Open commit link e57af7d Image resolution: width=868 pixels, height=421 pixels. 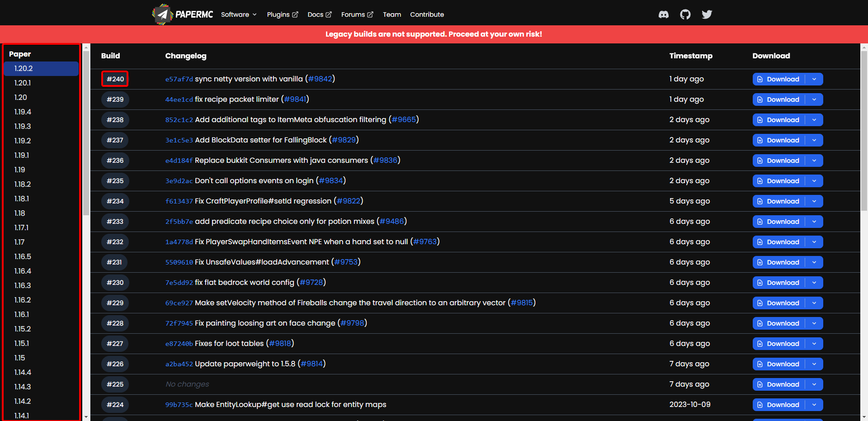[x=179, y=79]
